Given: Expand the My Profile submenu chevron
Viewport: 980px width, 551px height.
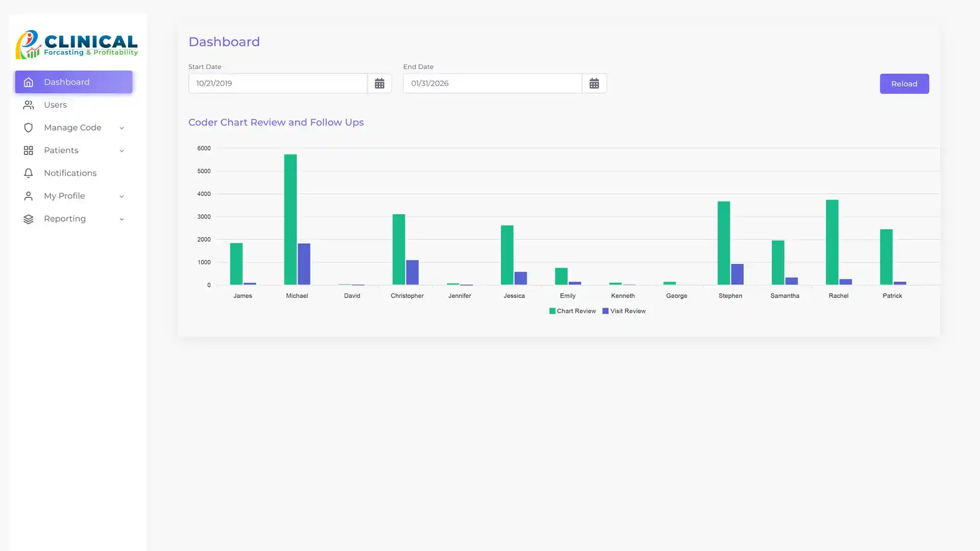Looking at the screenshot, I should click(x=121, y=196).
